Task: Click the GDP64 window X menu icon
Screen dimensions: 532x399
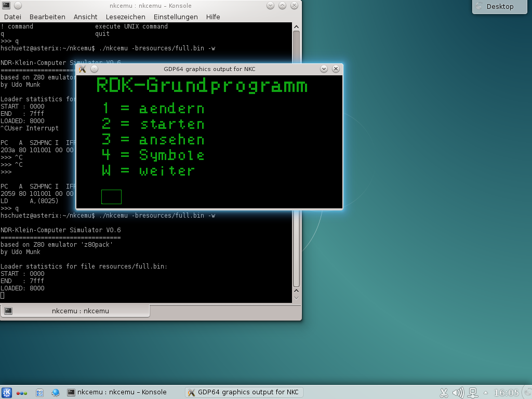Action: coord(82,69)
